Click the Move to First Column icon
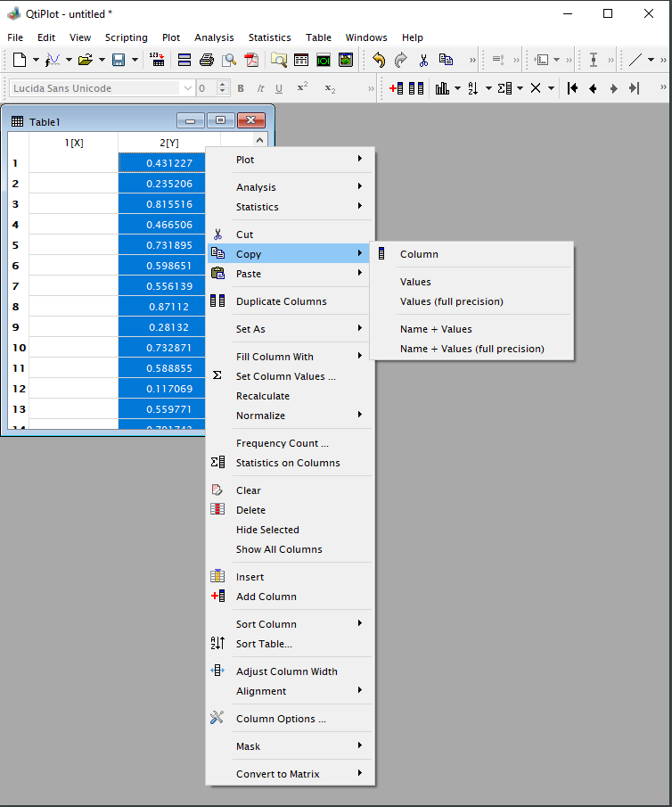 point(572,88)
